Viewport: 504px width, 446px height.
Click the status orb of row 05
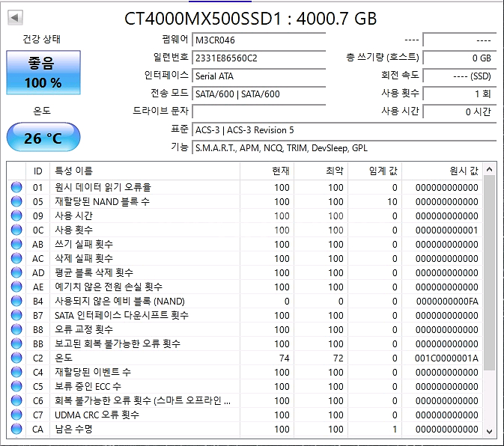coord(16,201)
